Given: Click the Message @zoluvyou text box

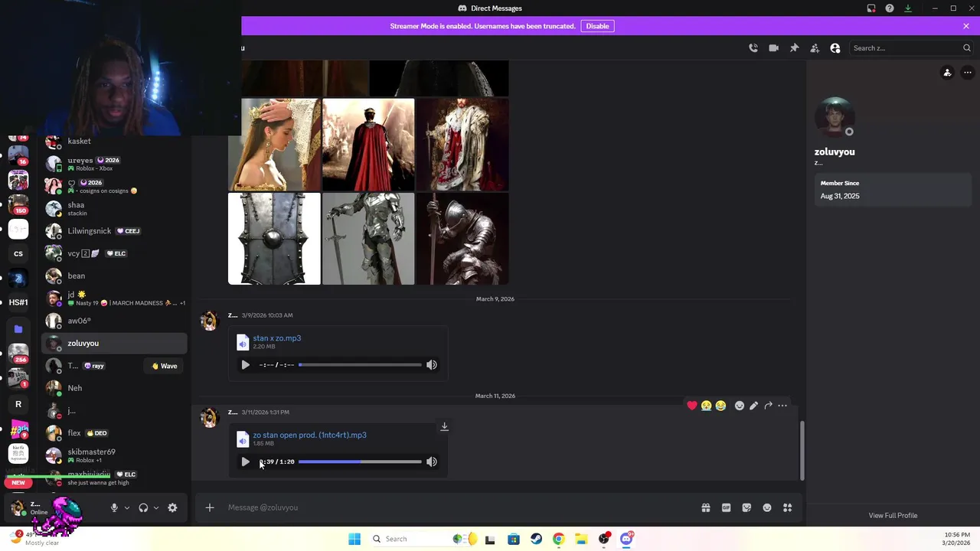Looking at the screenshot, I should pos(459,507).
